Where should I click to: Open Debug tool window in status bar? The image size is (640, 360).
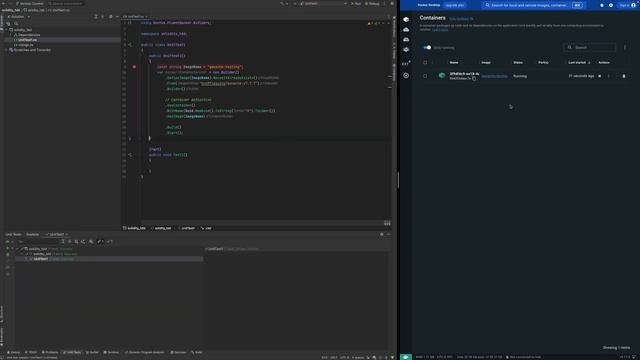point(13,352)
